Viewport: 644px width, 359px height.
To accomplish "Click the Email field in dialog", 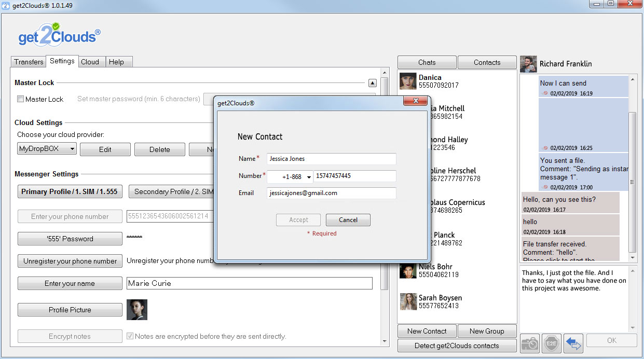I will pos(332,193).
